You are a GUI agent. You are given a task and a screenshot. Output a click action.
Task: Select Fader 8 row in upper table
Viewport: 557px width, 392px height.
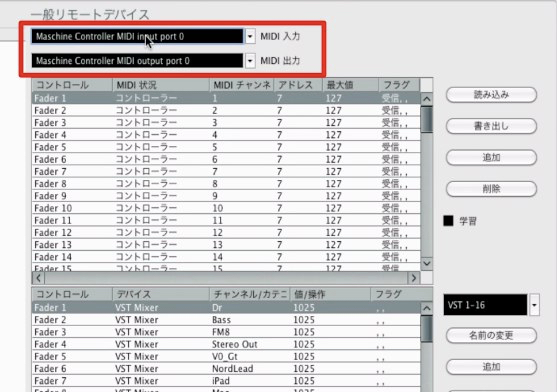coord(226,184)
